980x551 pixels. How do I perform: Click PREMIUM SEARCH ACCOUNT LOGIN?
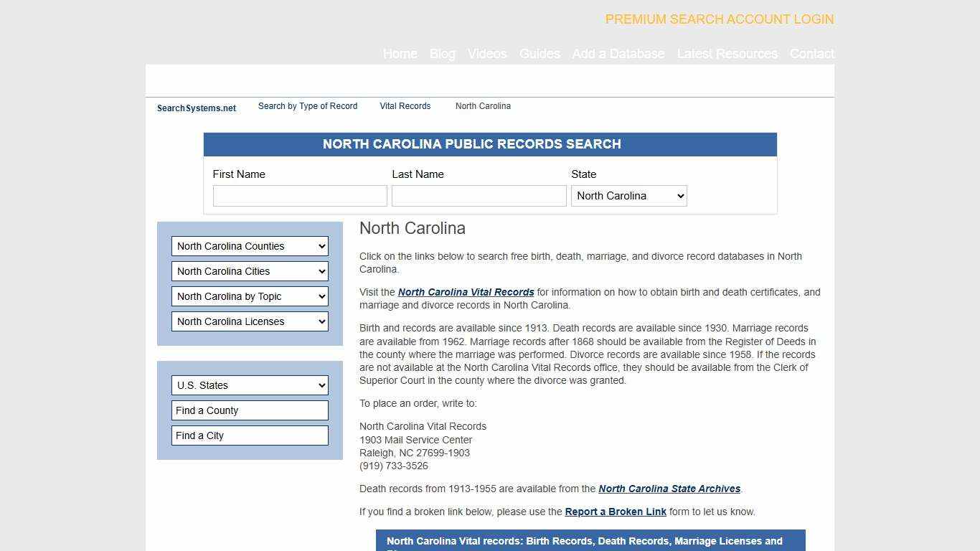(719, 19)
